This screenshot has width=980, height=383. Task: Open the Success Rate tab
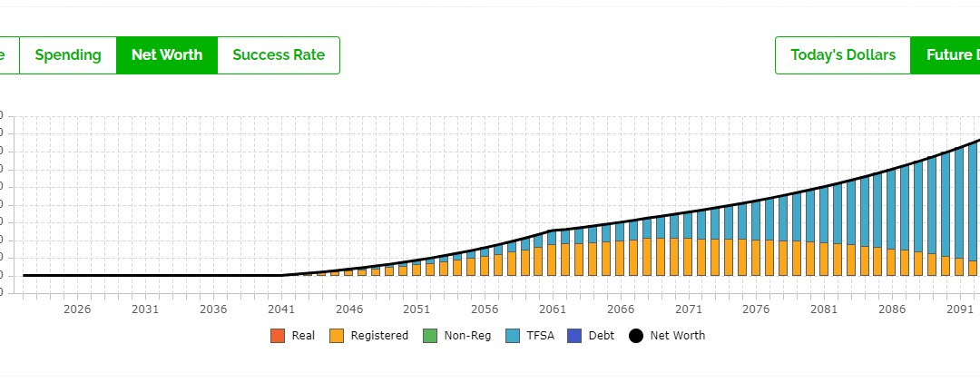(x=279, y=55)
